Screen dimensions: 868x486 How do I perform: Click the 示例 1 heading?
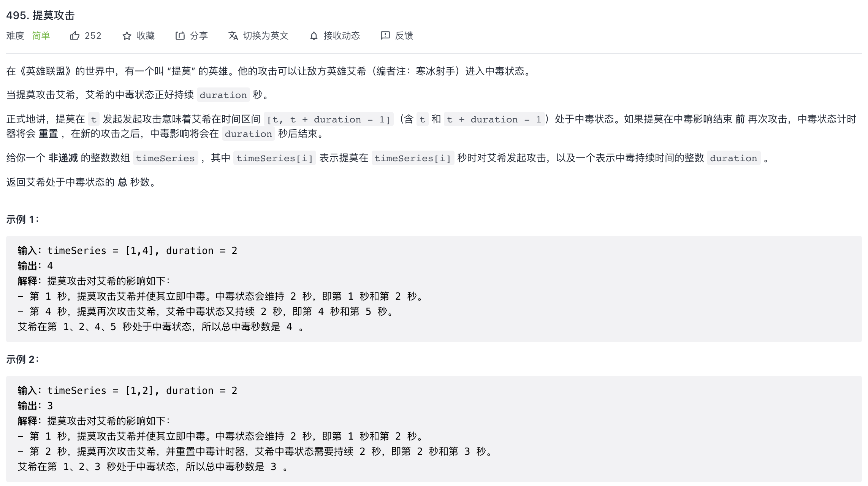(x=22, y=219)
